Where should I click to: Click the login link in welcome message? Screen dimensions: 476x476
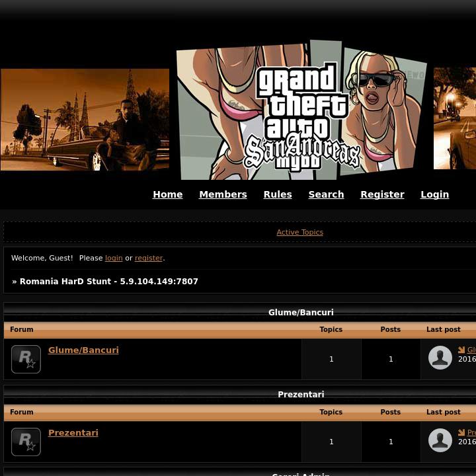[x=114, y=258]
